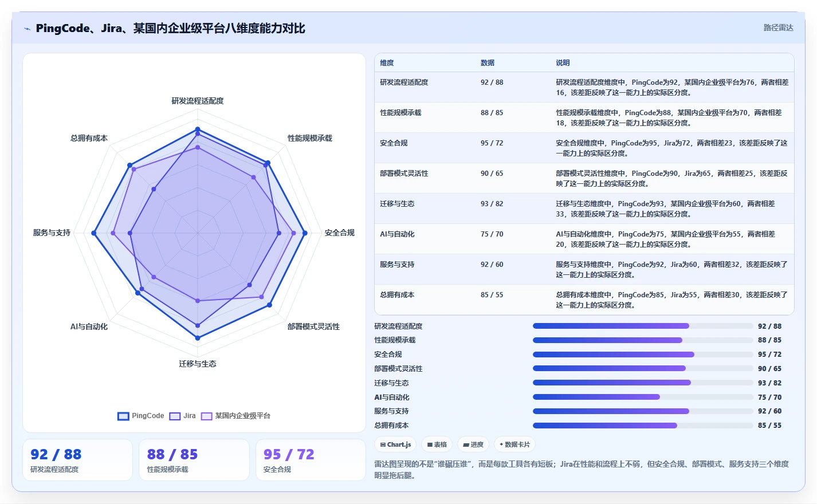Click the 85 / 55 value in the table
The height and width of the screenshot is (504, 817).
coord(492,295)
